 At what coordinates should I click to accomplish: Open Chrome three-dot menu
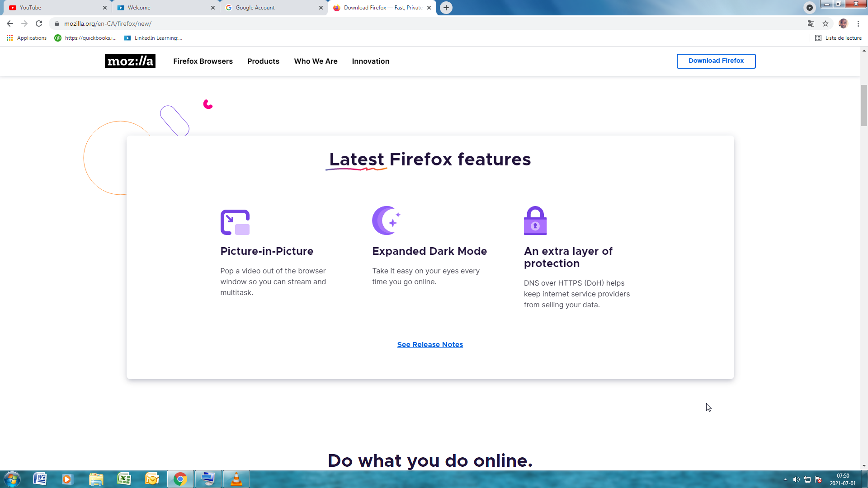(858, 23)
